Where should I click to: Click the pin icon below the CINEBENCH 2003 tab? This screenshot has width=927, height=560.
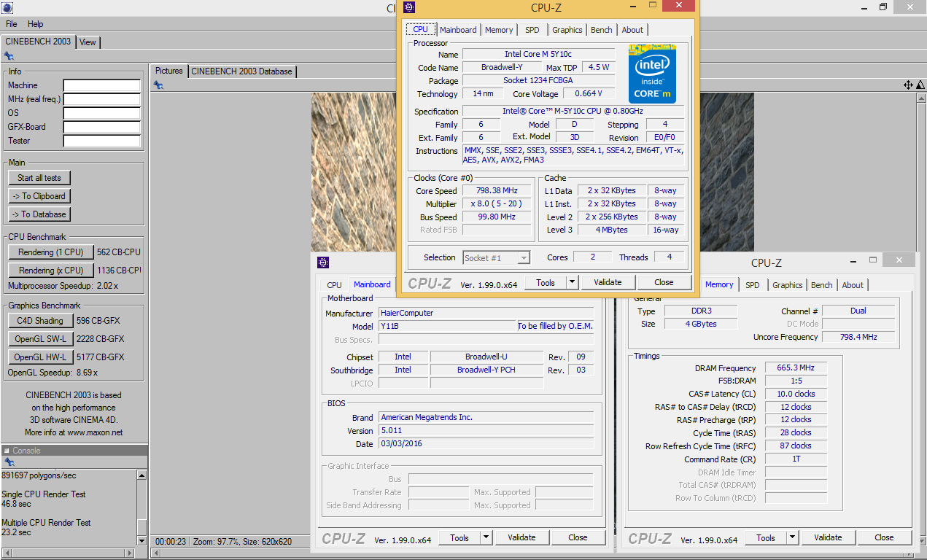click(9, 56)
